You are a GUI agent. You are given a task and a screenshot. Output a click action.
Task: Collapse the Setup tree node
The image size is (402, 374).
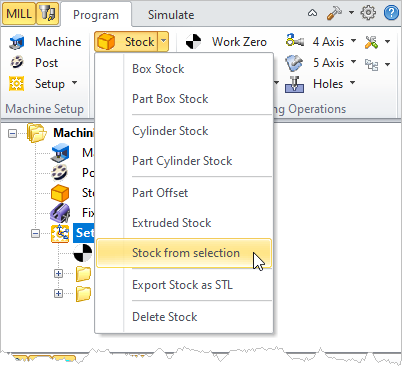pos(35,234)
